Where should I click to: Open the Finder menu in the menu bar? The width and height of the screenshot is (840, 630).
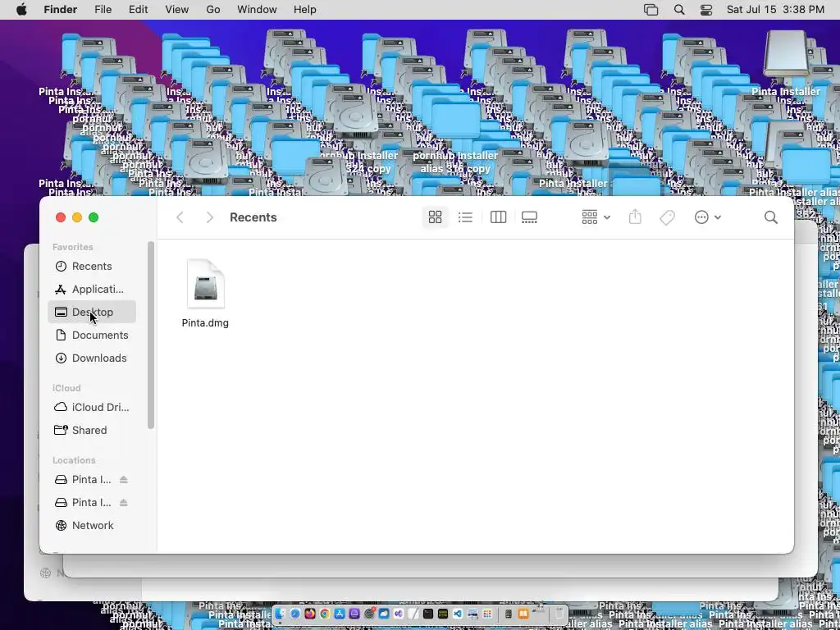[x=60, y=10]
